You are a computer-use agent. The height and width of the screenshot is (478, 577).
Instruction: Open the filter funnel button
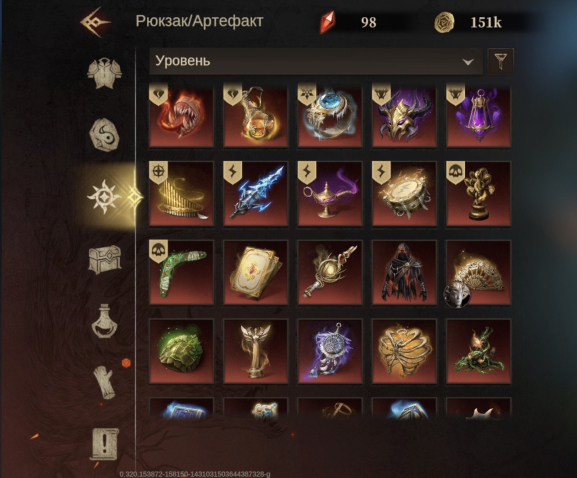coord(500,61)
